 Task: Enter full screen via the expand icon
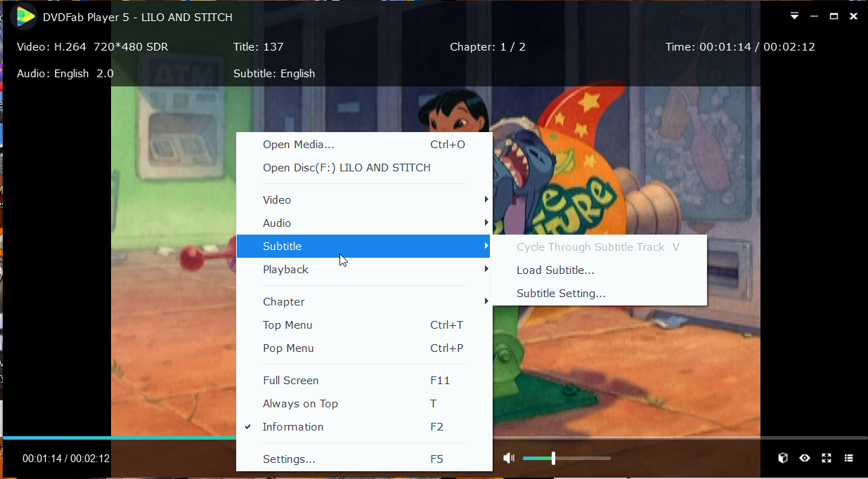pos(827,458)
